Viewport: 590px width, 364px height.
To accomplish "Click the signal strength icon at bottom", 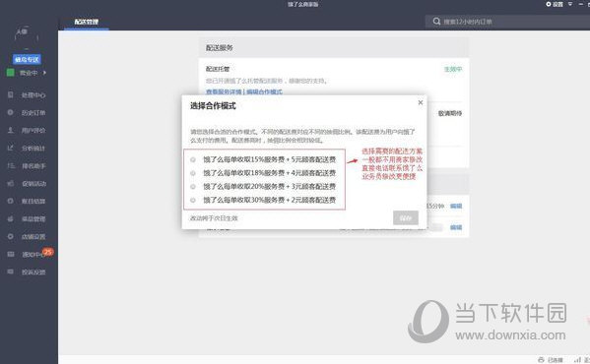I will point(577,359).
